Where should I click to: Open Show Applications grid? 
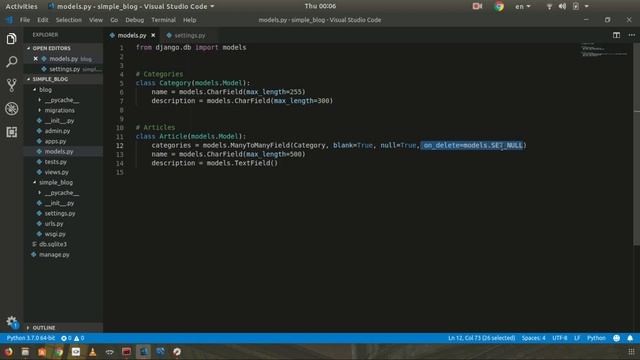tap(631, 351)
